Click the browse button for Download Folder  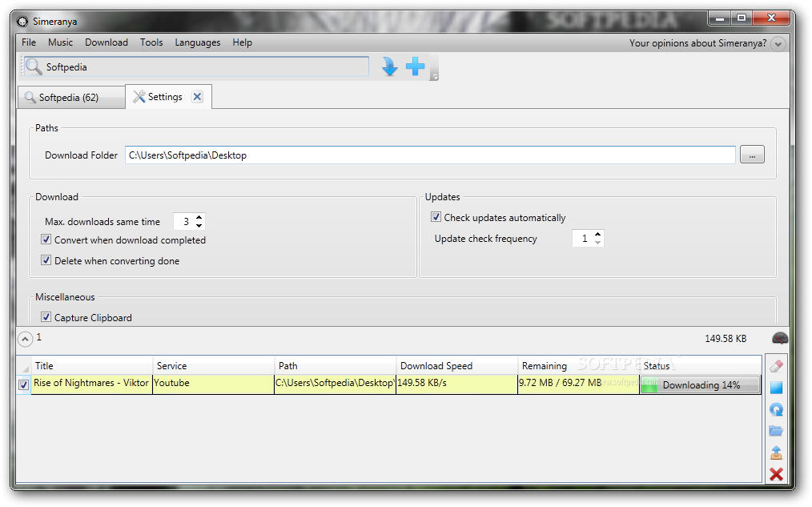click(752, 155)
